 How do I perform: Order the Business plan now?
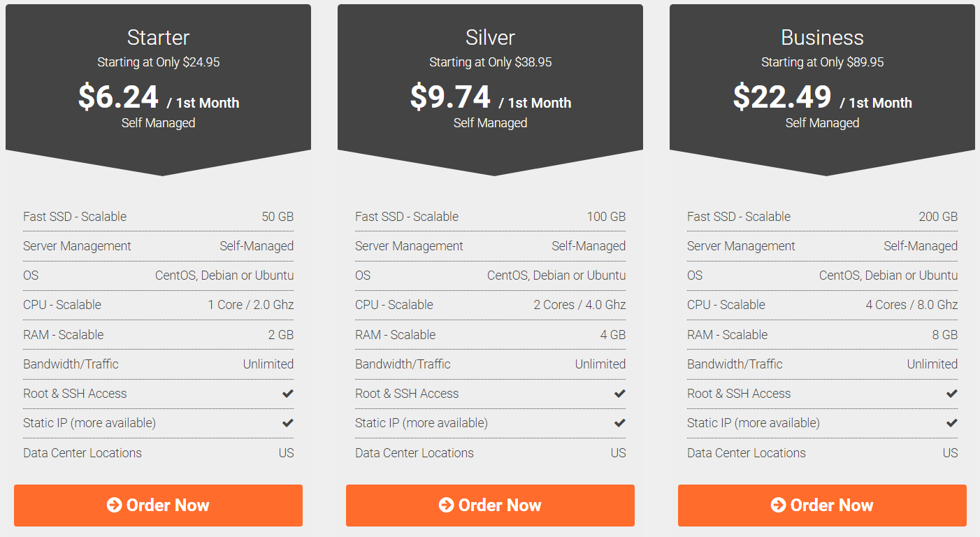[822, 505]
